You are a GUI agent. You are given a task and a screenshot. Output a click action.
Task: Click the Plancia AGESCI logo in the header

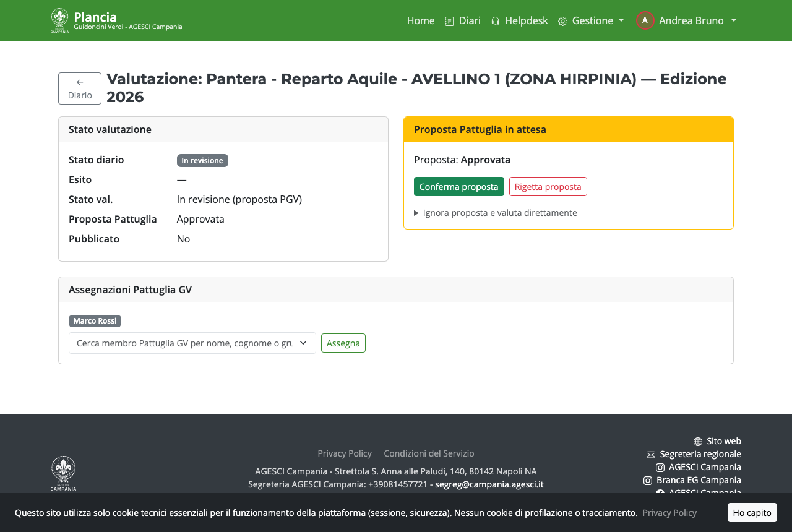pyautogui.click(x=59, y=20)
